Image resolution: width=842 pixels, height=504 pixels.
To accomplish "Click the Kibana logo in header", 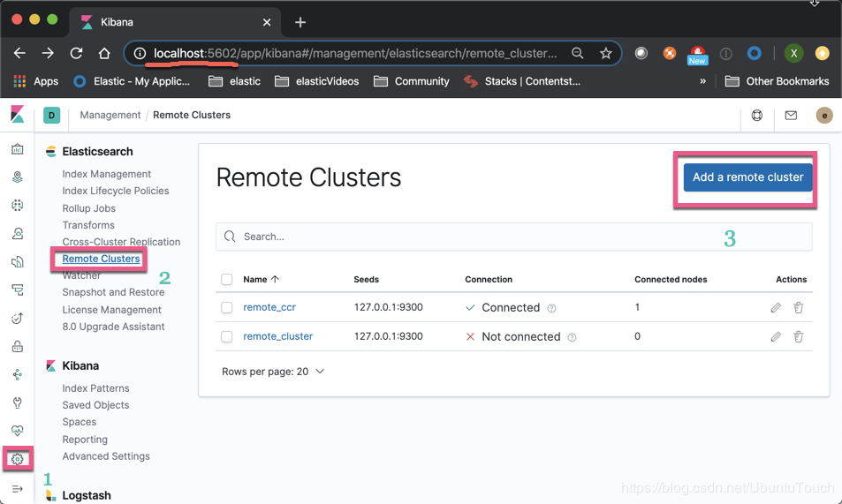I will click(x=17, y=115).
